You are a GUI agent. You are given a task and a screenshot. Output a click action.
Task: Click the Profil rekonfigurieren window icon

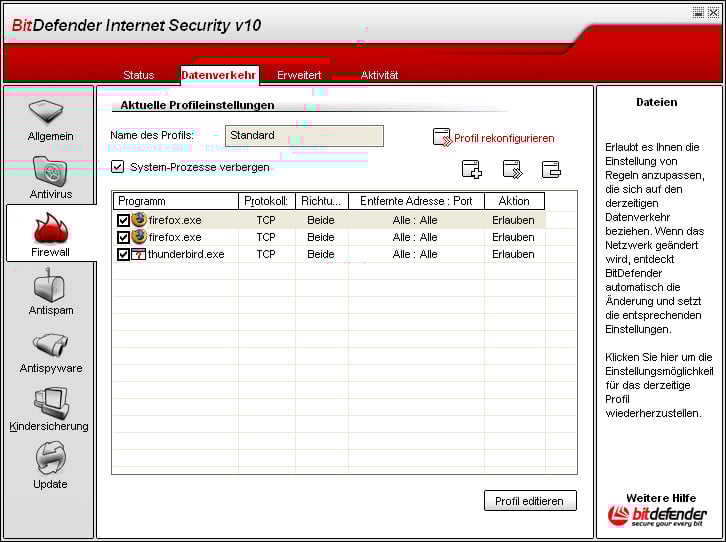coord(442,137)
